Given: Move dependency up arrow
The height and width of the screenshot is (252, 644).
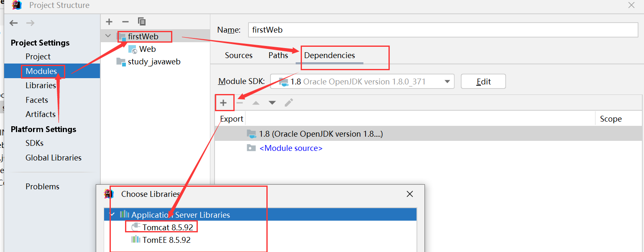Looking at the screenshot, I should [256, 103].
